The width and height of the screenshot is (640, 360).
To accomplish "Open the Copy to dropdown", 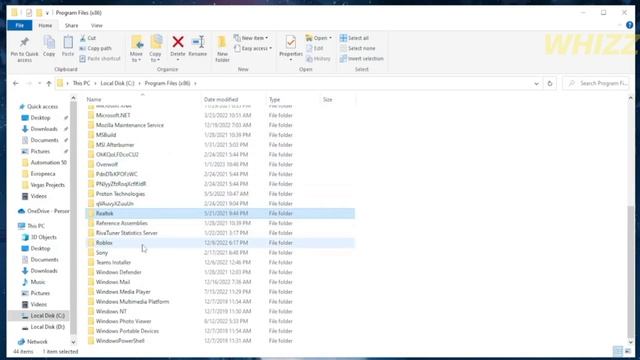I will 155,49.
